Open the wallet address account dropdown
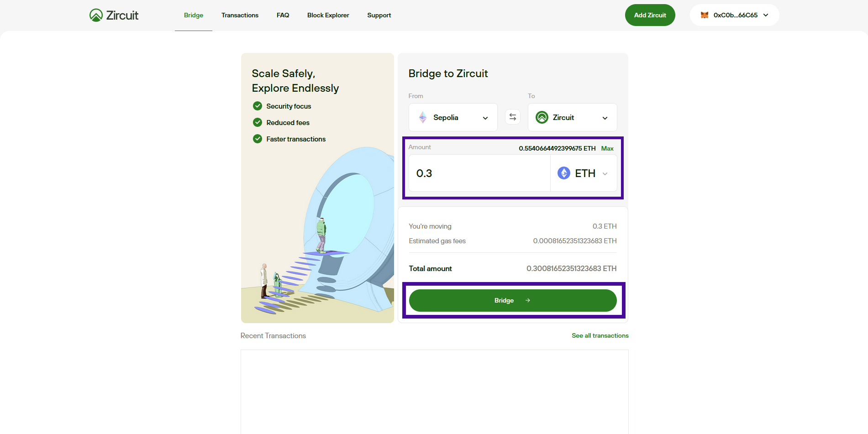Screen dimensions: 868x434 (x=766, y=15)
